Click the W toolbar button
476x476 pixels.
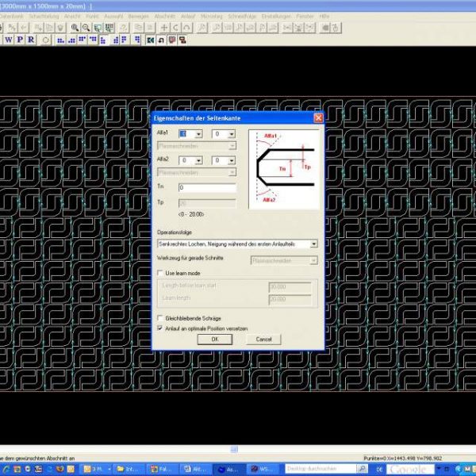click(9, 40)
